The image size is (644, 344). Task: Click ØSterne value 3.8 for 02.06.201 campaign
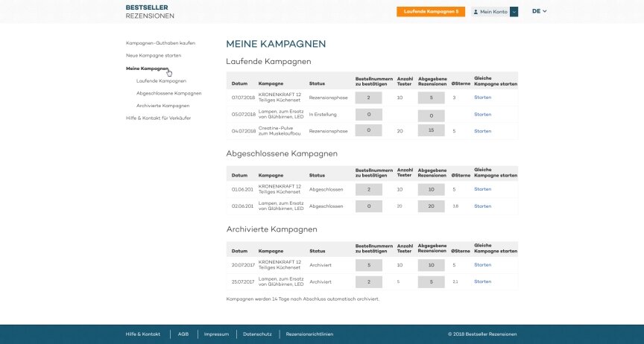[455, 206]
